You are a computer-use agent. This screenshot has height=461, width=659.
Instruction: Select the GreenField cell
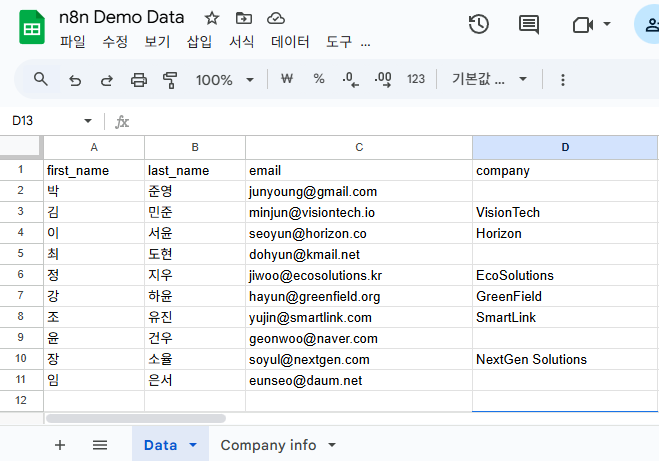click(x=565, y=296)
